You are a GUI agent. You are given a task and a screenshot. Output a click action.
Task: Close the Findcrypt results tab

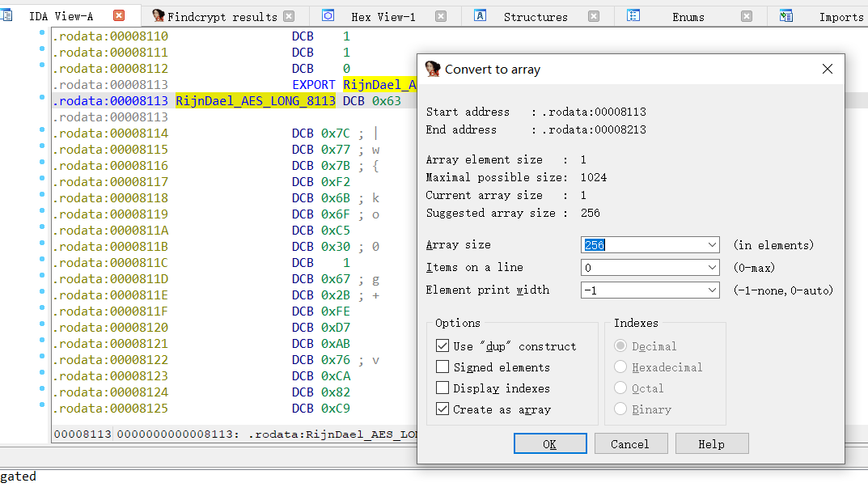pos(289,16)
